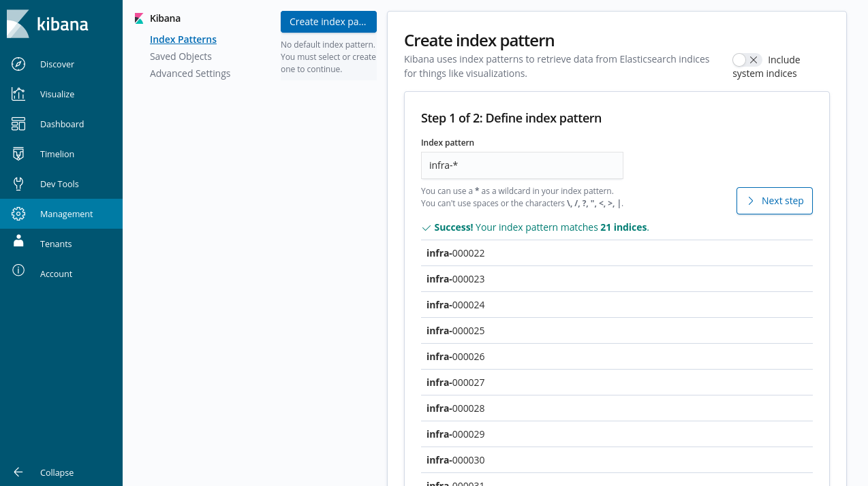The width and height of the screenshot is (868, 486).
Task: Open Saved Objects link
Action: (181, 56)
